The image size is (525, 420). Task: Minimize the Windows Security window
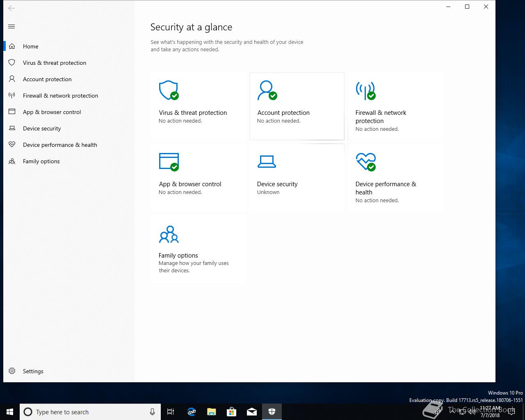point(448,7)
